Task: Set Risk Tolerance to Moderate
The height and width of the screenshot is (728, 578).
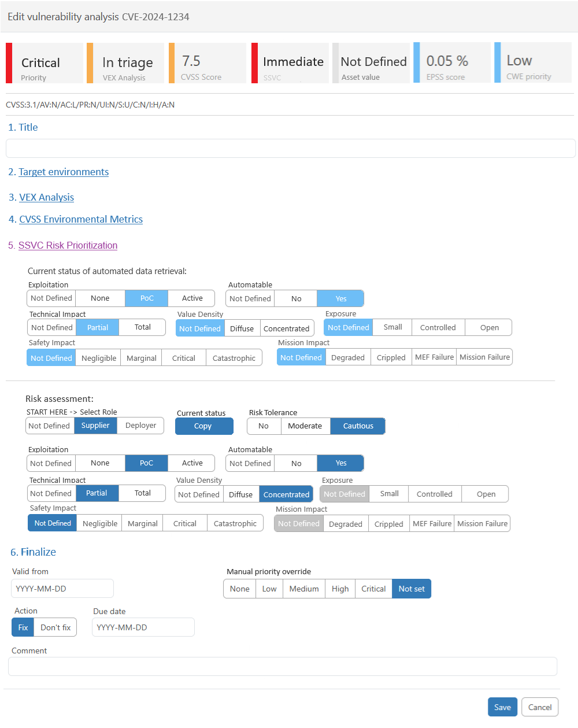Action: [x=305, y=426]
